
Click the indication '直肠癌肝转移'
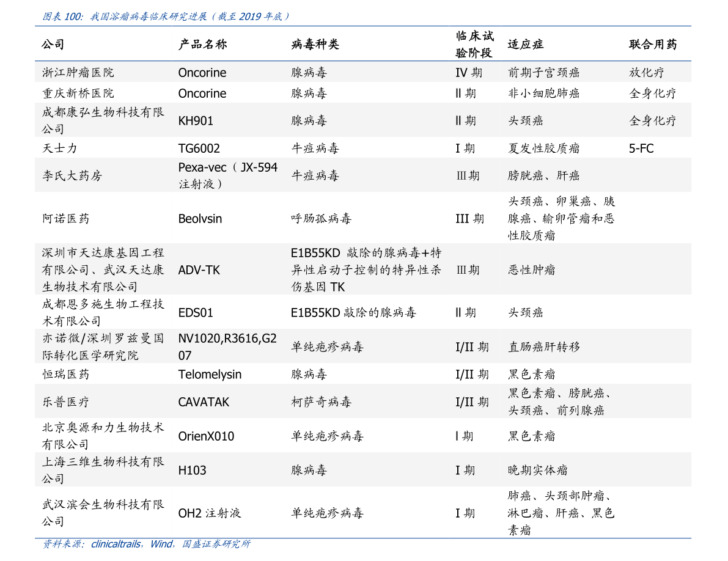pos(543,346)
